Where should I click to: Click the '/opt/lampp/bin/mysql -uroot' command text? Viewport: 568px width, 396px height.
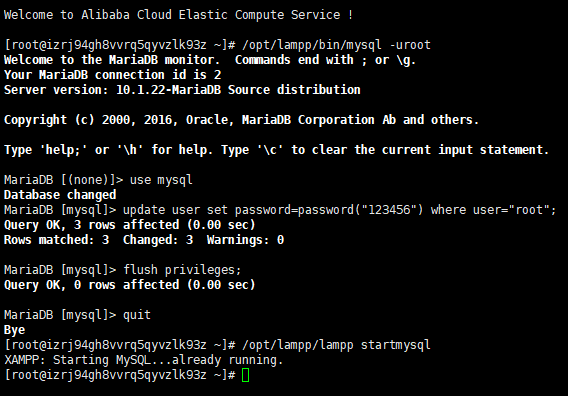pos(337,45)
